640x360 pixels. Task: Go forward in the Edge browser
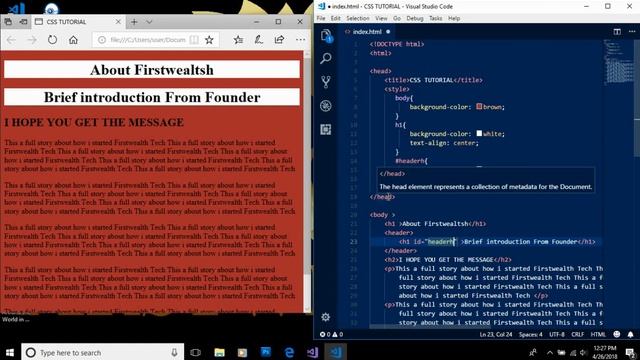(x=31, y=40)
